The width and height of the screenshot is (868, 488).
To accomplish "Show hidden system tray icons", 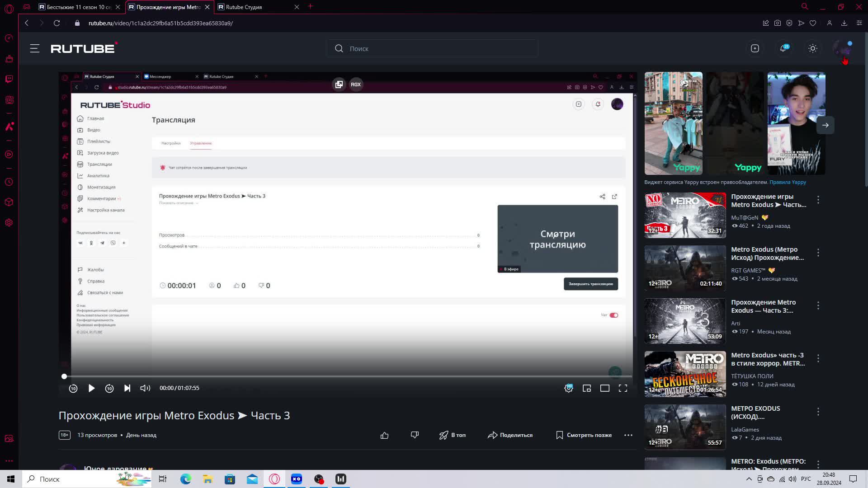I will (749, 479).
